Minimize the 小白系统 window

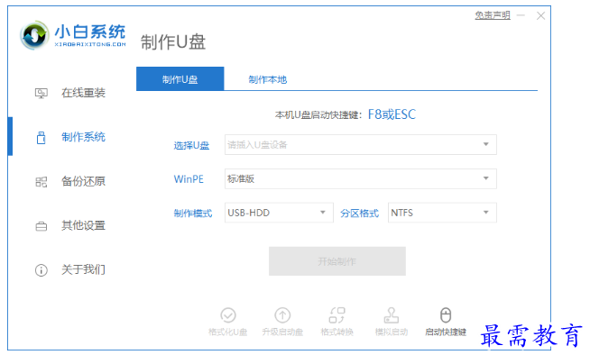pos(521,15)
